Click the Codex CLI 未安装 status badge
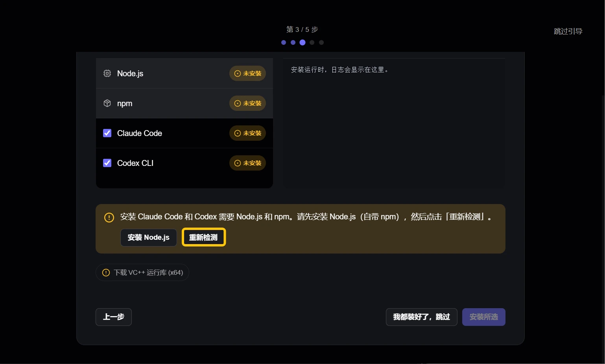 coord(247,163)
